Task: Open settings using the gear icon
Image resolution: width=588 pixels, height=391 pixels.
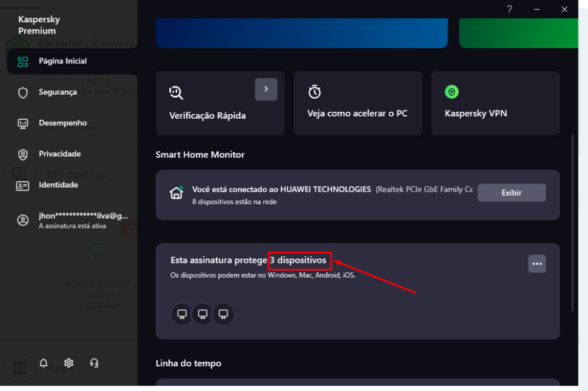Action: click(x=69, y=363)
